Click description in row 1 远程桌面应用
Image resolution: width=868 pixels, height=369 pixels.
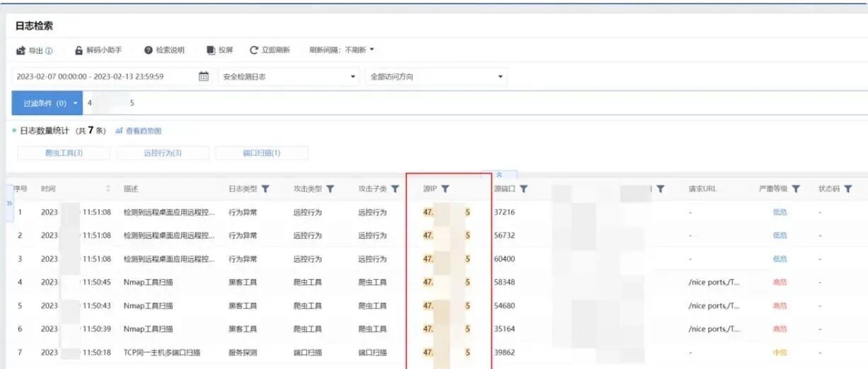(169, 211)
